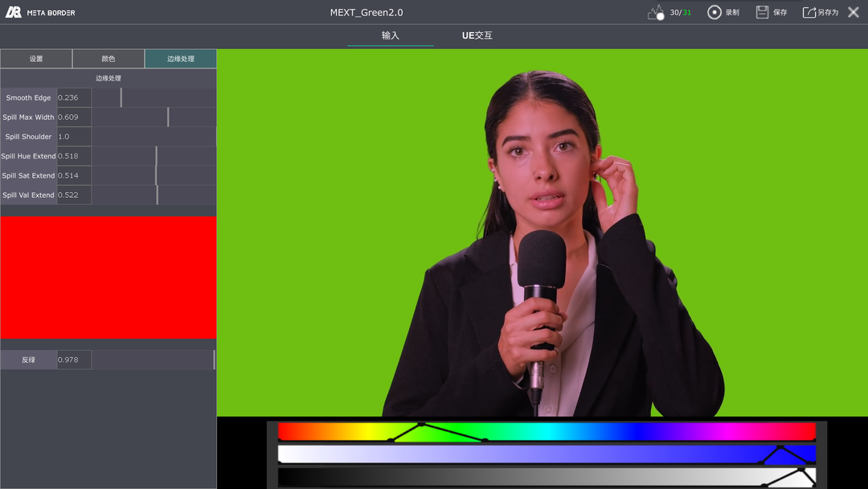Click the white-to-blue saturation range bar
Screen dimensions: 868x489
547,454
